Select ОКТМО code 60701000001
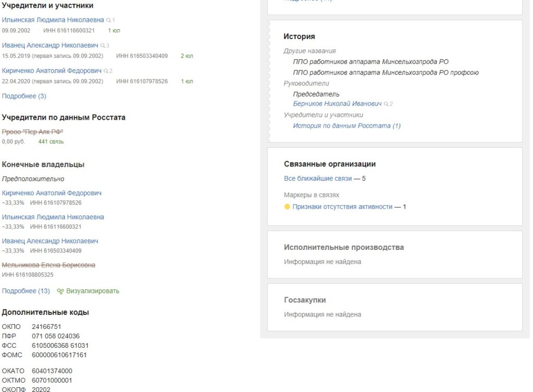Screen dimensions: 533x392 pyautogui.click(x=52, y=381)
